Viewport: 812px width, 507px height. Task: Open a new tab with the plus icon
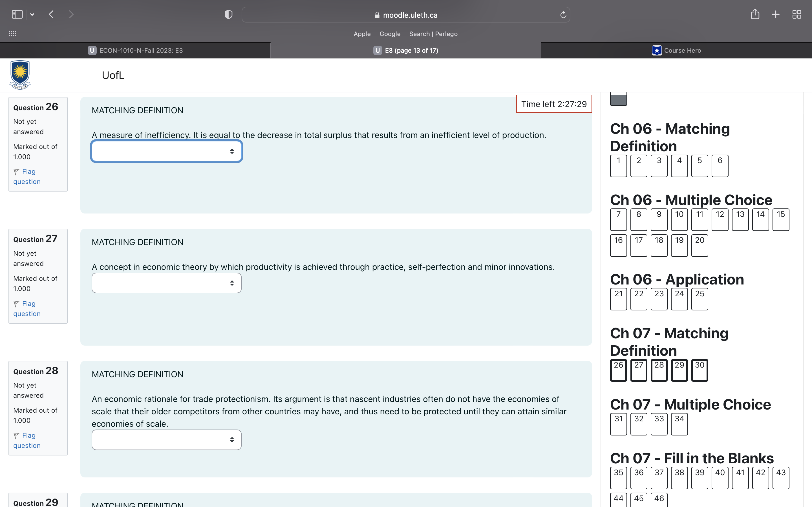[x=776, y=14]
